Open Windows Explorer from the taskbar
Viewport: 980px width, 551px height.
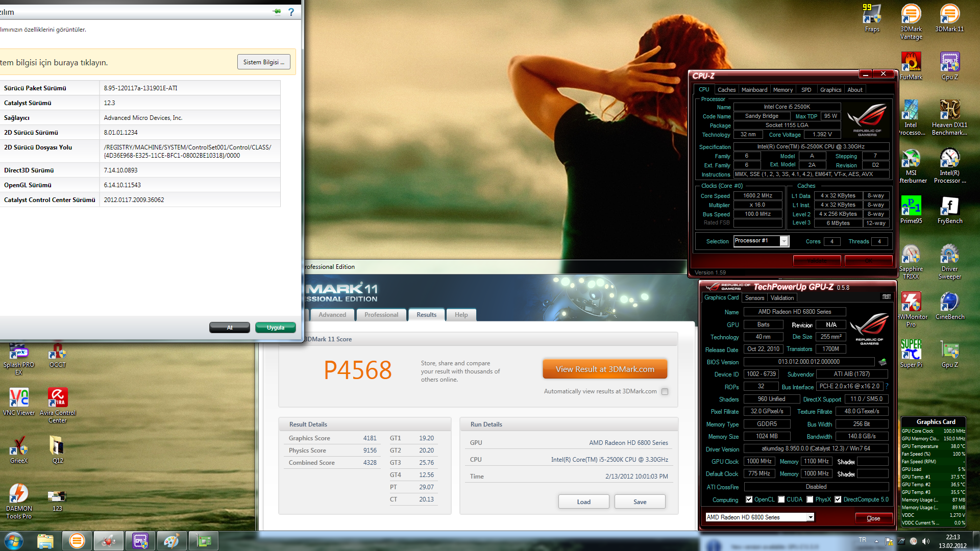[x=45, y=541]
